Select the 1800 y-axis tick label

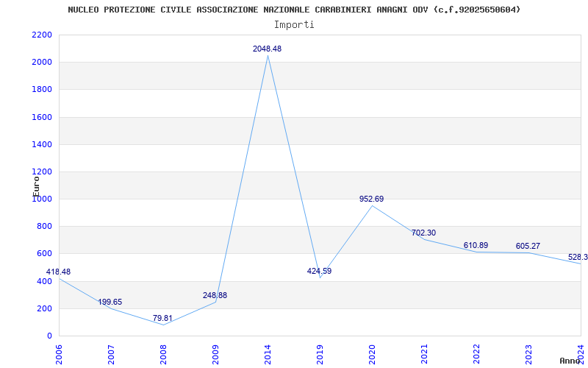pos(42,90)
